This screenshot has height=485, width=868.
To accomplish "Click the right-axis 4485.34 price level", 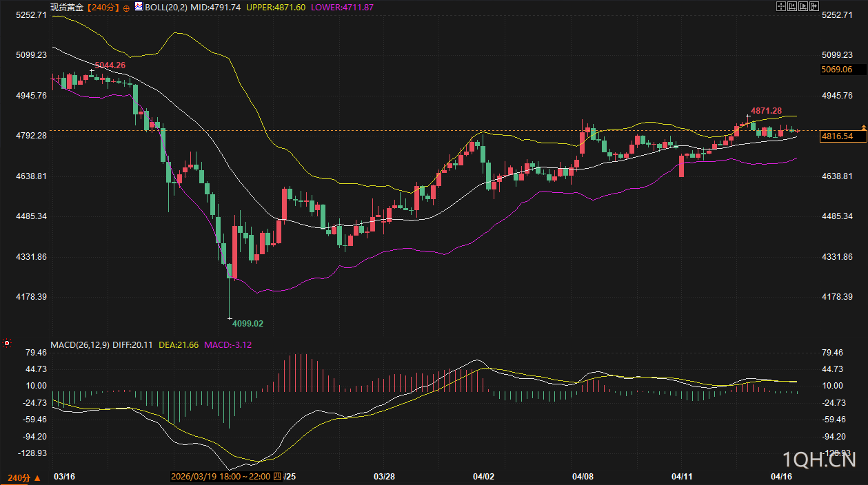I will [838, 216].
